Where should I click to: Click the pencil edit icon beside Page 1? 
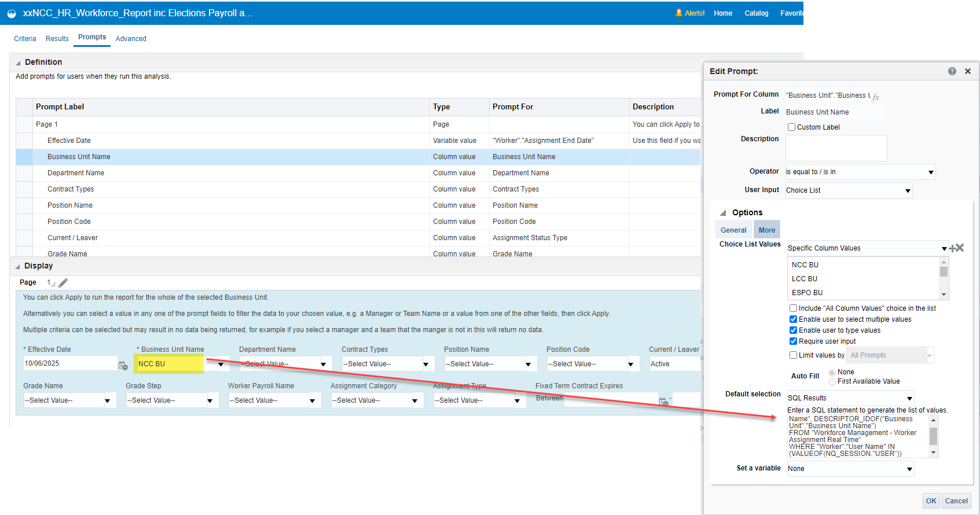pyautogui.click(x=63, y=282)
